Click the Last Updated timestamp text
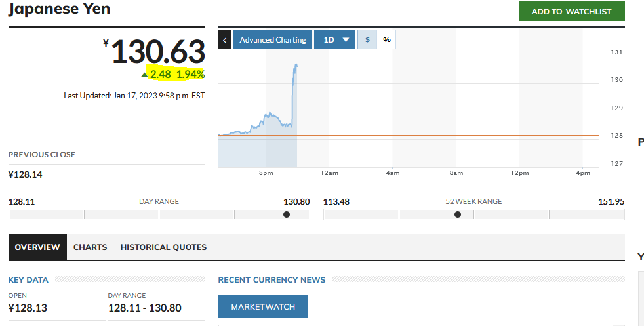Viewport: 644px width, 326px height. pyautogui.click(x=134, y=96)
